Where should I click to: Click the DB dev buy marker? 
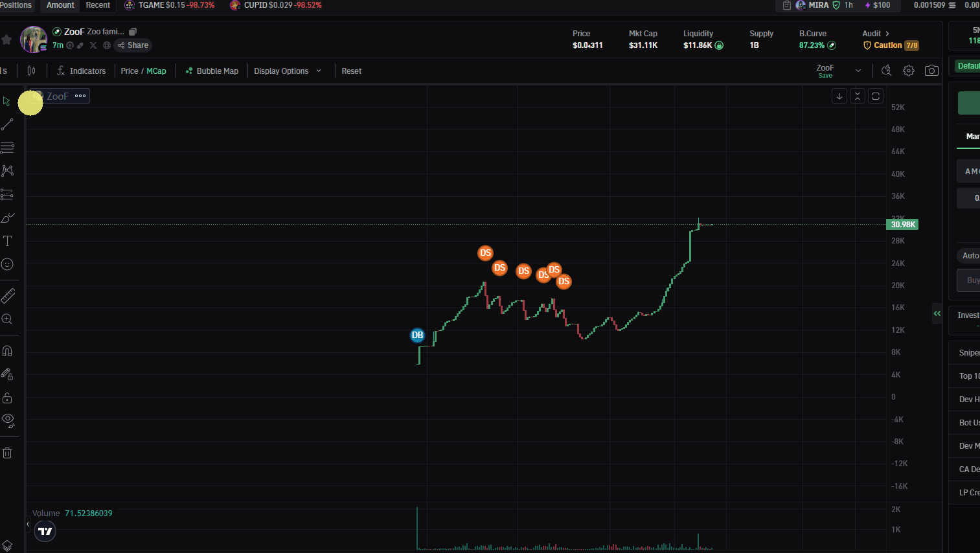tap(418, 335)
